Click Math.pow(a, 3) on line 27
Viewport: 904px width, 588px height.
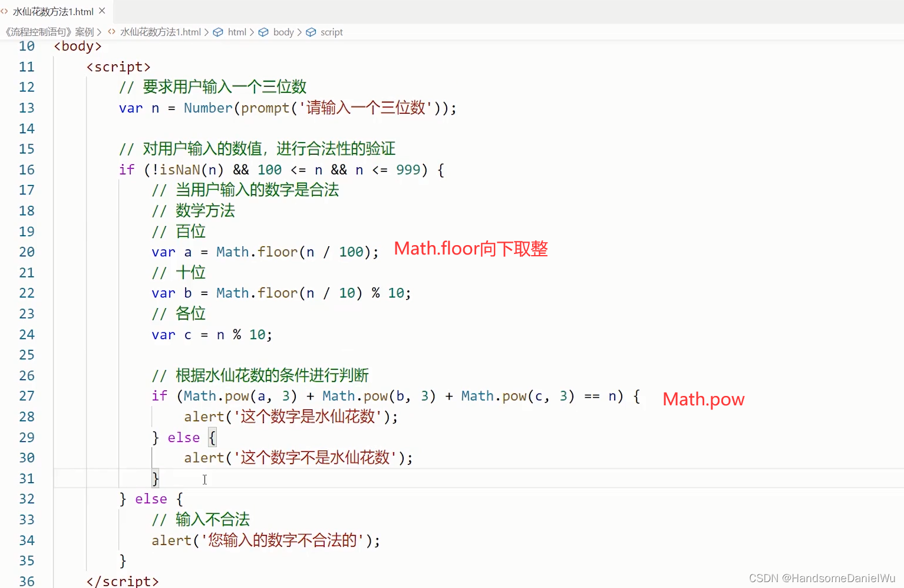click(240, 396)
